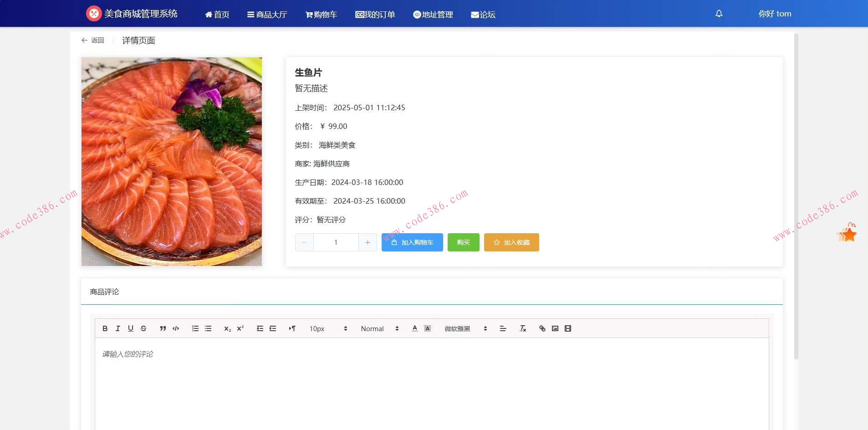Apply an ordered list to the comment
Viewport: 868px width, 430px height.
[195, 328]
